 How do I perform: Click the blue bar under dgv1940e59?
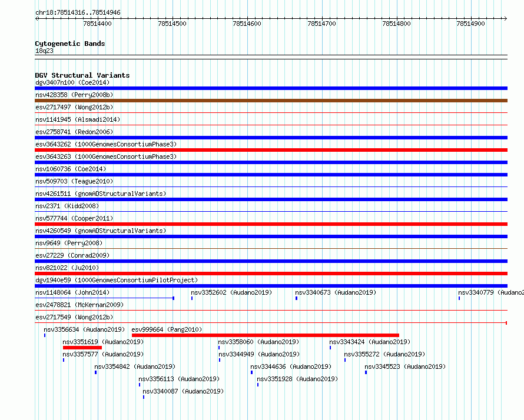point(271,286)
